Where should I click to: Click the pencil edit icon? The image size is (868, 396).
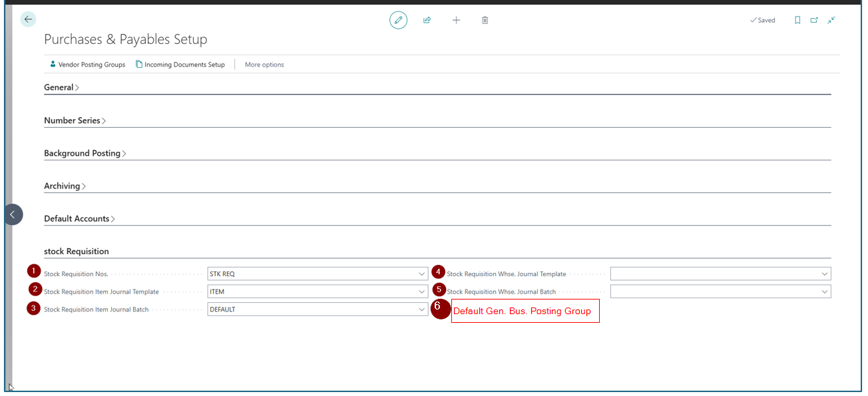coord(398,20)
